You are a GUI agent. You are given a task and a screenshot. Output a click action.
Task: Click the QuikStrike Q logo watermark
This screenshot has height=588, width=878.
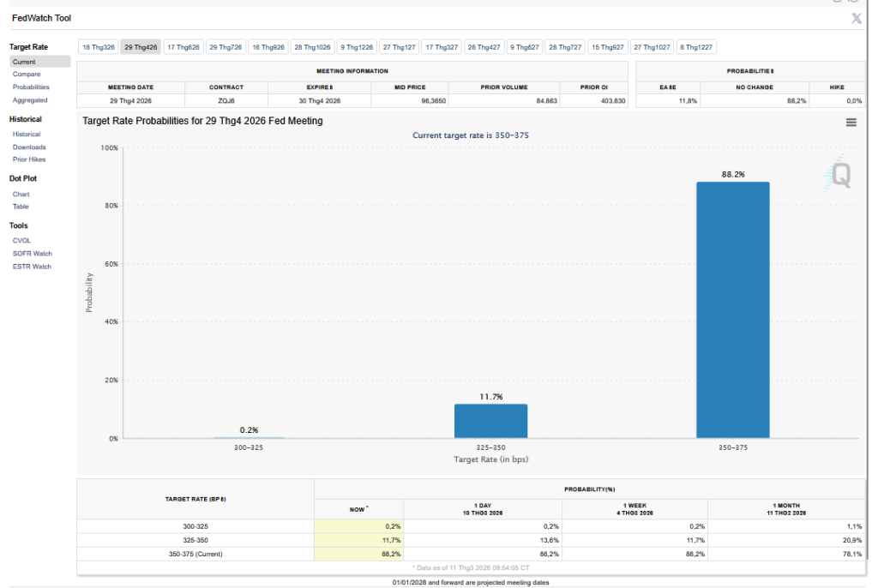[x=839, y=175]
